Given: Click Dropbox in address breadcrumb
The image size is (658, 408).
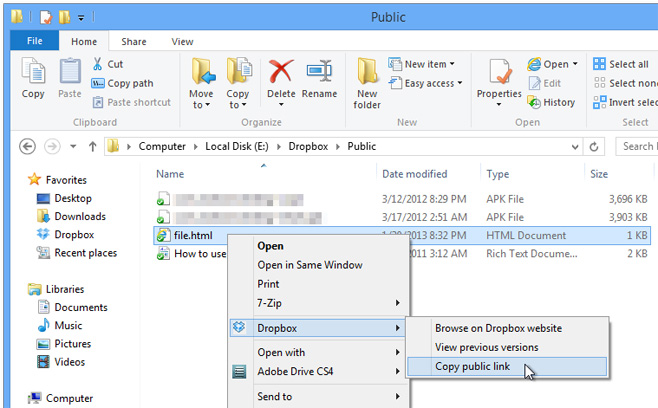Looking at the screenshot, I should pos(308,146).
